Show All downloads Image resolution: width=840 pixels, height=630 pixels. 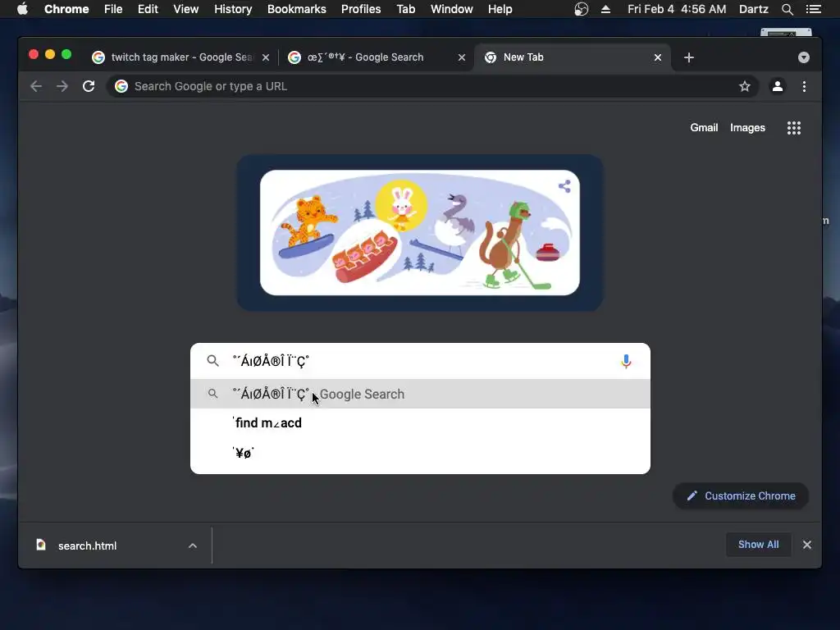(x=758, y=545)
